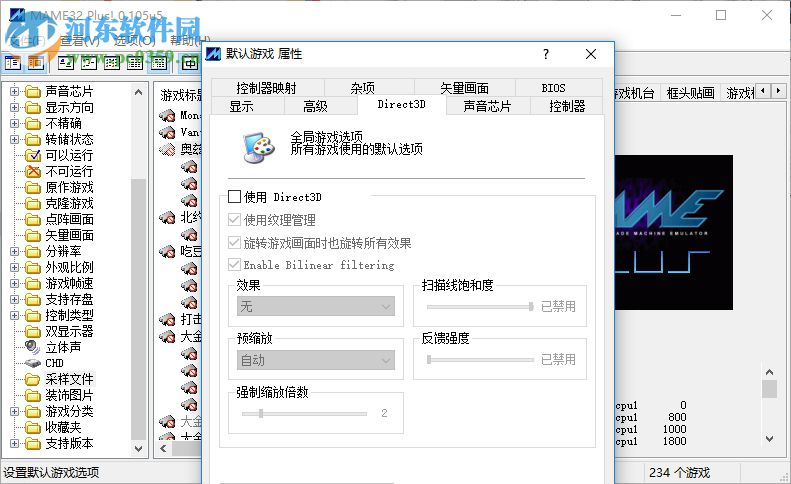
Task: Enable the 使用 Direct3D checkbox
Action: click(234, 196)
